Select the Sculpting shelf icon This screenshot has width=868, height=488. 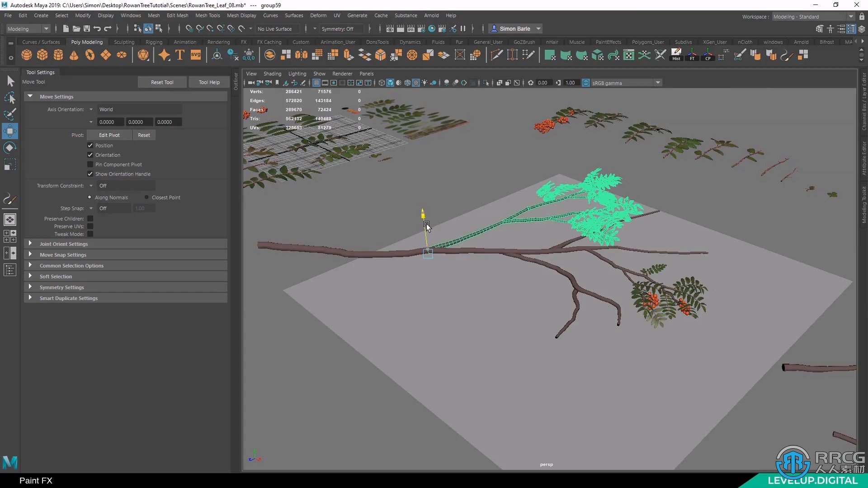[x=124, y=42]
